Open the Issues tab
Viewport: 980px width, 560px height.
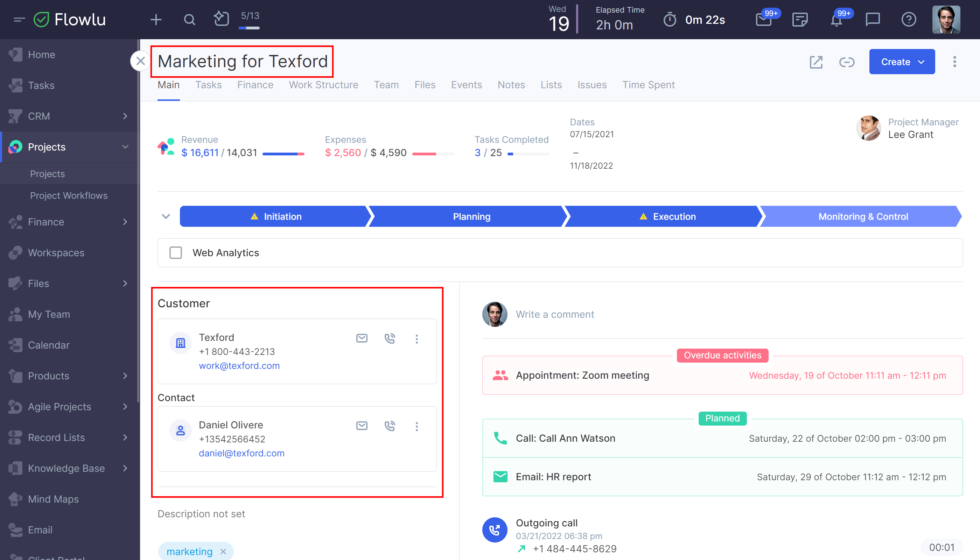[x=592, y=85]
